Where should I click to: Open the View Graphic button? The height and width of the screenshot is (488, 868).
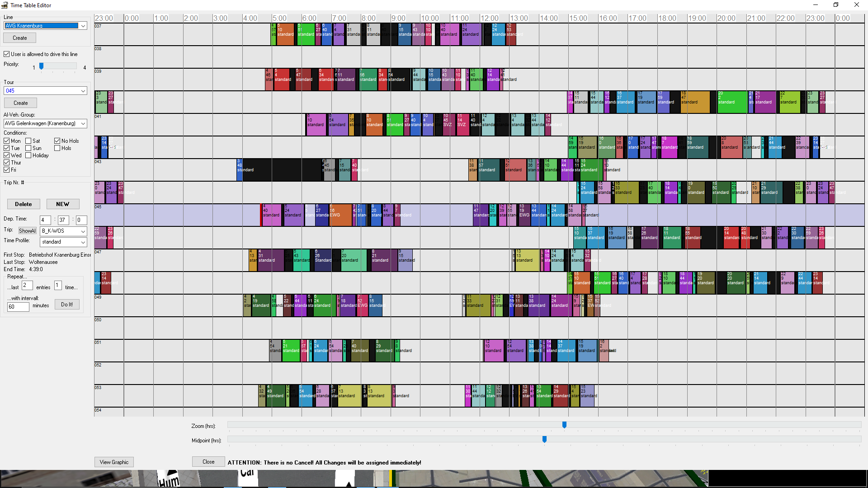(x=114, y=462)
